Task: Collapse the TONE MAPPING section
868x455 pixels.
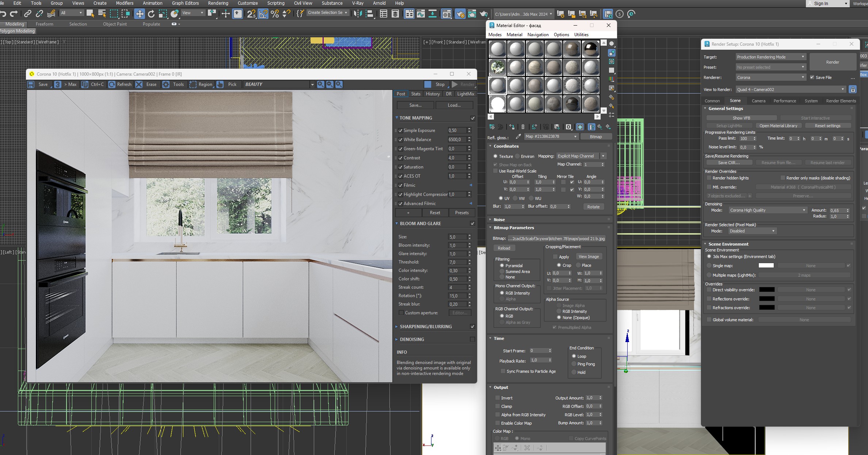Action: click(x=397, y=118)
